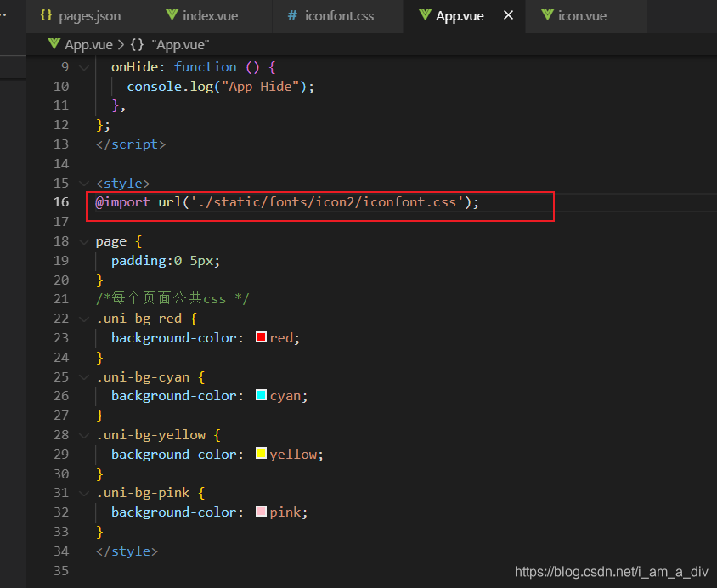717x588 pixels.
Task: Click the Vue logo icon on index.vue tab
Action: 172,15
